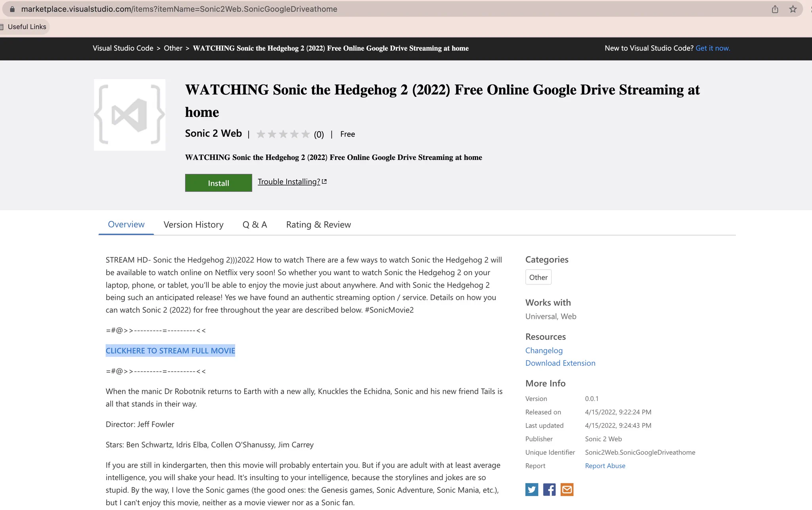Bookmark page with the star icon
Viewport: 812px width, 510px height.
click(793, 9)
